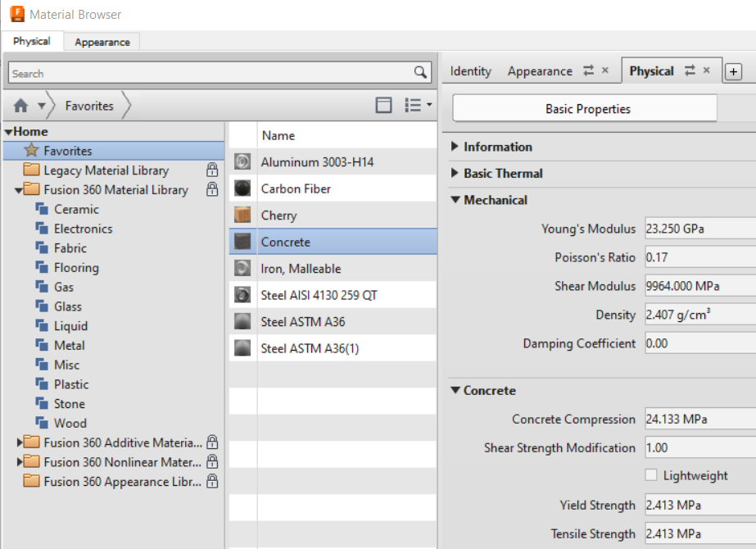This screenshot has width=756, height=549.
Task: Click lock icon beside Fusion 360 Nonlinear Materials
Action: (x=212, y=461)
